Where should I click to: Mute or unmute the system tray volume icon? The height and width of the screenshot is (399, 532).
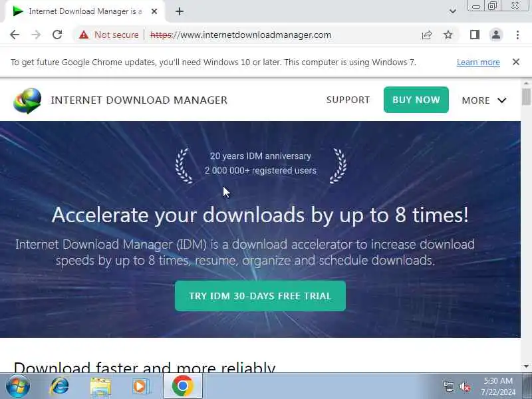click(465, 386)
